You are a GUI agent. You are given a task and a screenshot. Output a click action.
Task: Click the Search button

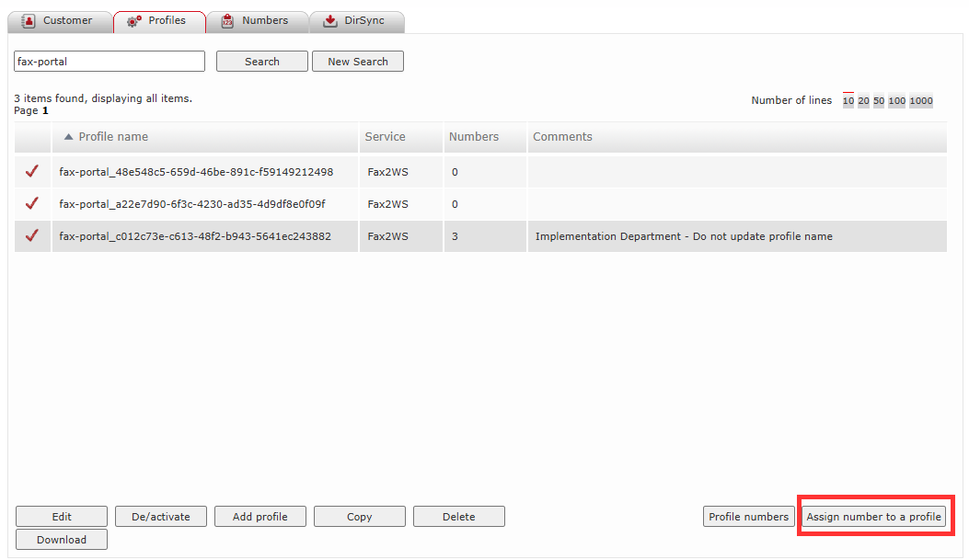(x=261, y=61)
